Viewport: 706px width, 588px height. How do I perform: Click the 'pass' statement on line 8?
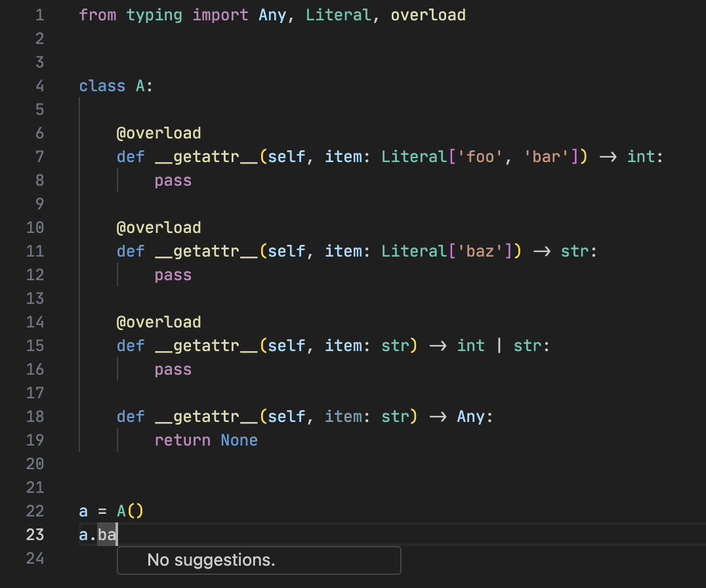[173, 180]
